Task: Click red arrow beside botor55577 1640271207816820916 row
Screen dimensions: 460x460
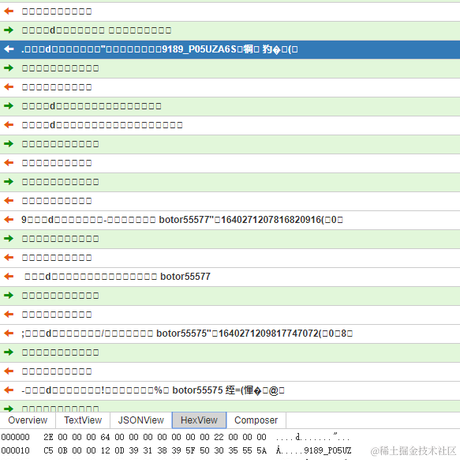Action: click(x=9, y=220)
